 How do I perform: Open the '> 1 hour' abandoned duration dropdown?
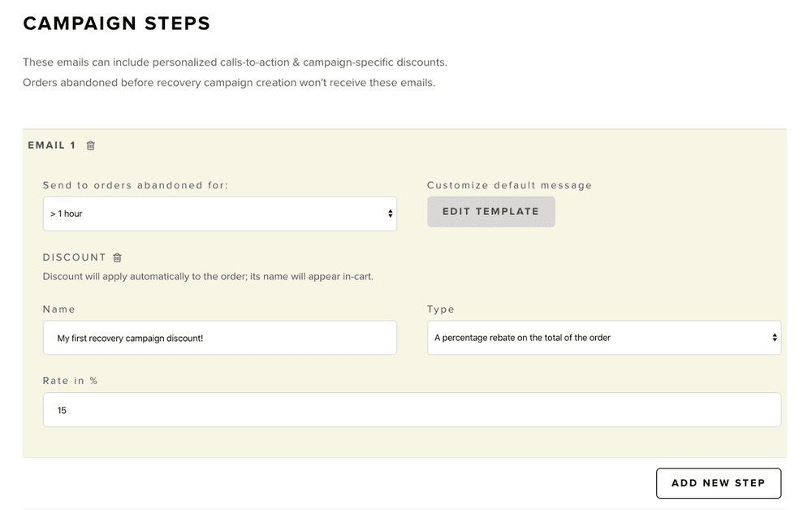[x=219, y=214]
